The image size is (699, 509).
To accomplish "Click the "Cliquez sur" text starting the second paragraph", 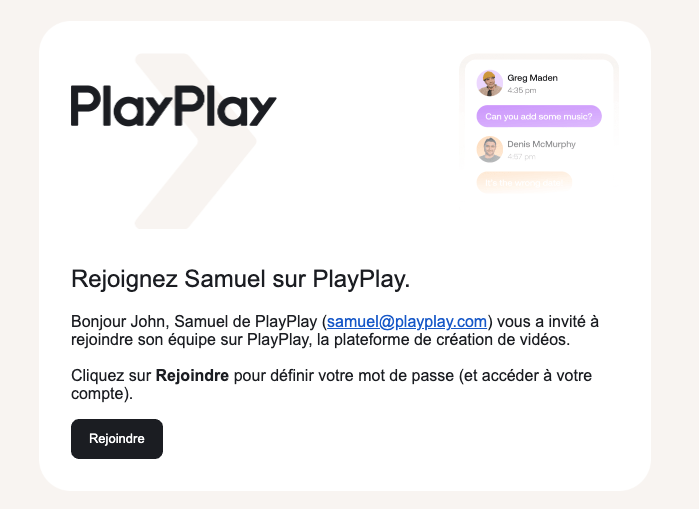I will (x=111, y=376).
